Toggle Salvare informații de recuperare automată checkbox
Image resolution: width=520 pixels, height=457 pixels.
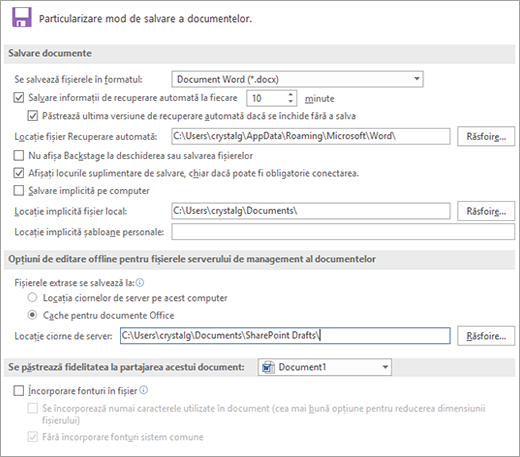19,98
